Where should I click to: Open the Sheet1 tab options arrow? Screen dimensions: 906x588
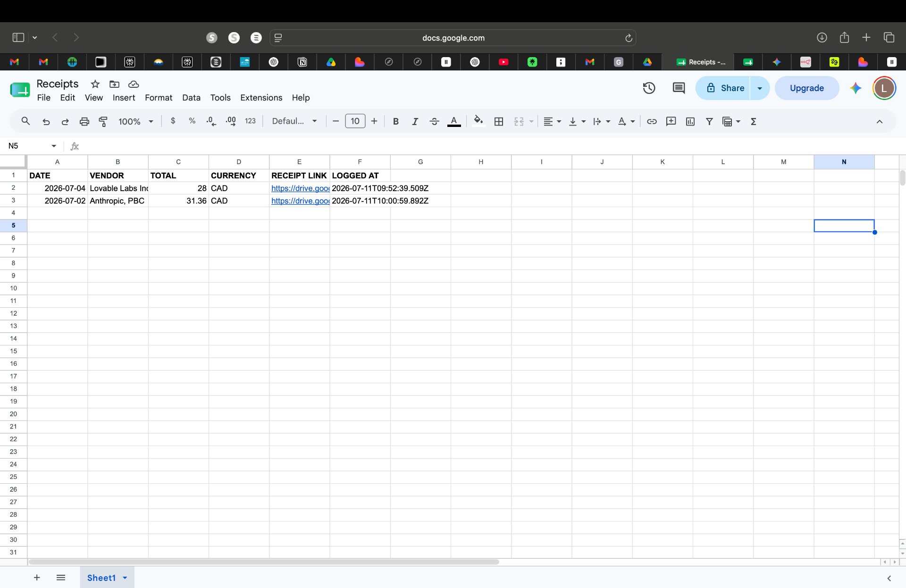click(125, 578)
